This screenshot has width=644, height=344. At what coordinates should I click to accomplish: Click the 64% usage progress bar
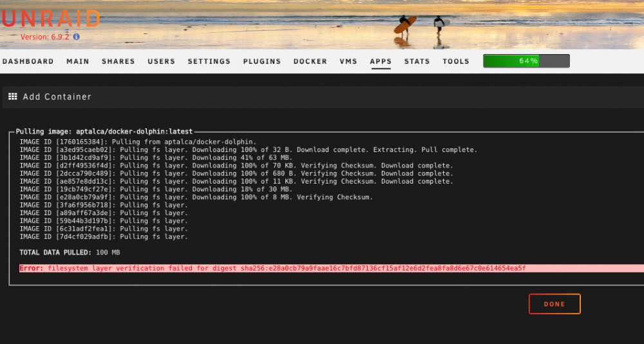point(526,61)
